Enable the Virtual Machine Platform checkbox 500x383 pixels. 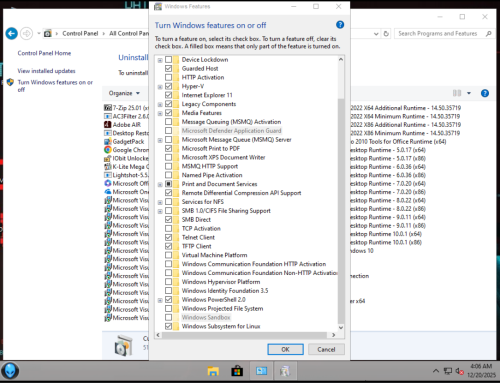169,255
